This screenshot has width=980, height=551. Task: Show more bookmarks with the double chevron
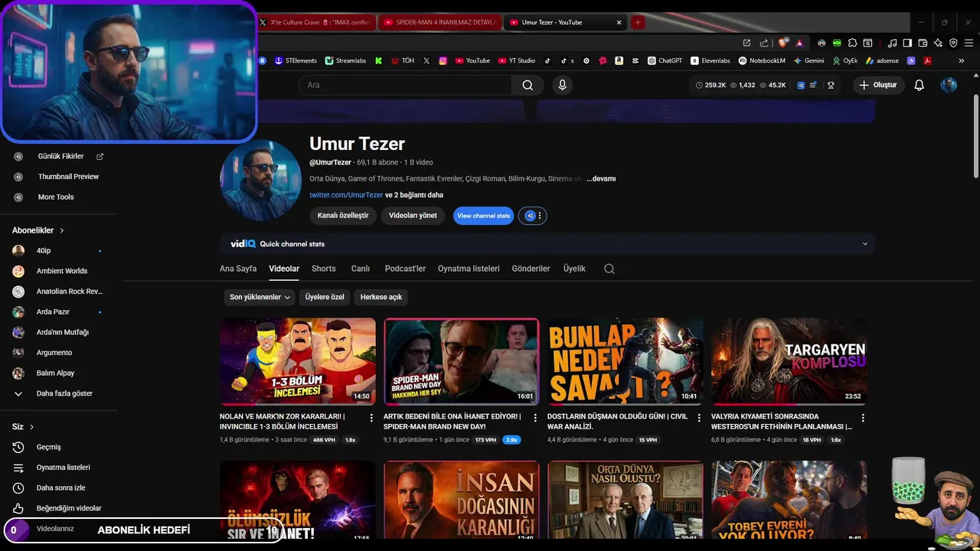962,60
